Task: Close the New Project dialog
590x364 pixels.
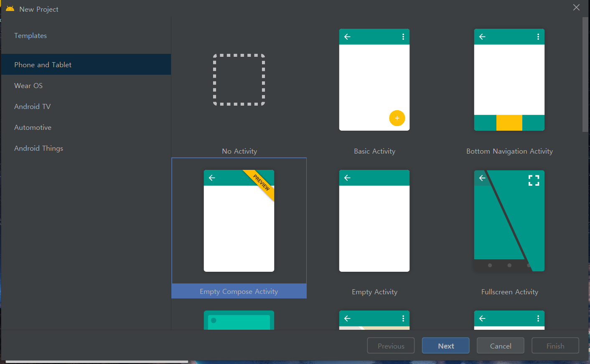Action: click(x=576, y=8)
